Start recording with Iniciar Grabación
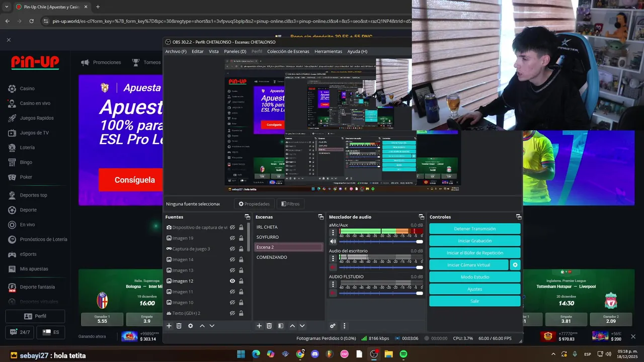Screen dimensions: 644x362 [474, 241]
